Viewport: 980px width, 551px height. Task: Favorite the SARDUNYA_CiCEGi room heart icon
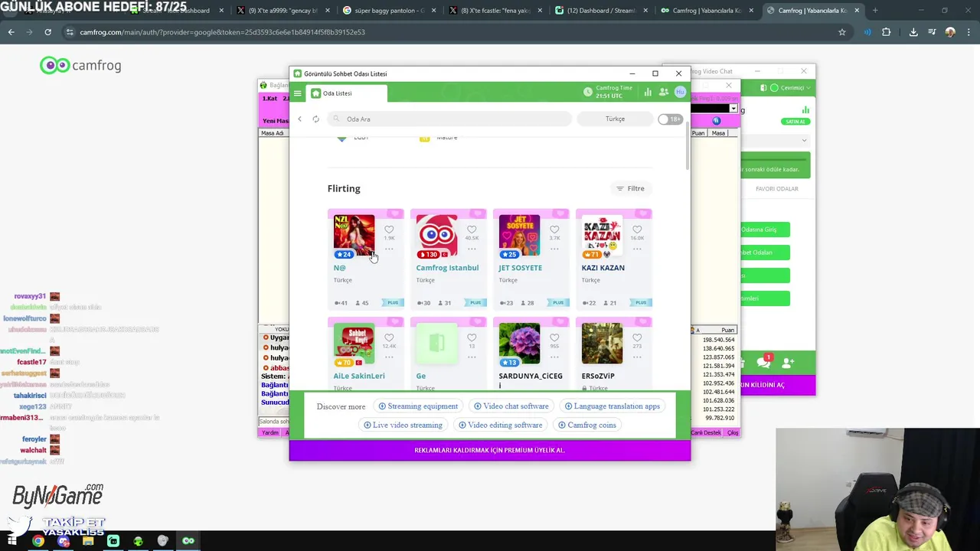coord(554,337)
